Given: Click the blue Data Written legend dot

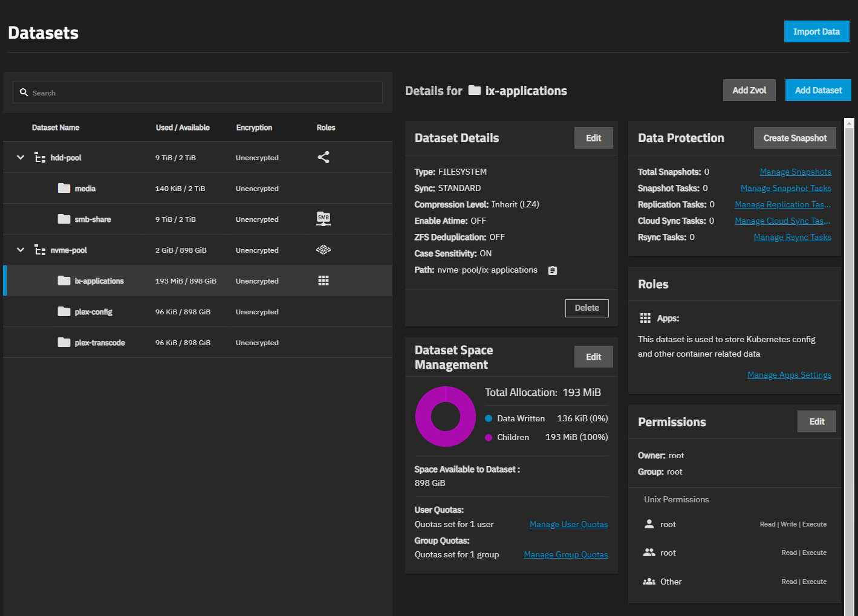Looking at the screenshot, I should click(489, 418).
